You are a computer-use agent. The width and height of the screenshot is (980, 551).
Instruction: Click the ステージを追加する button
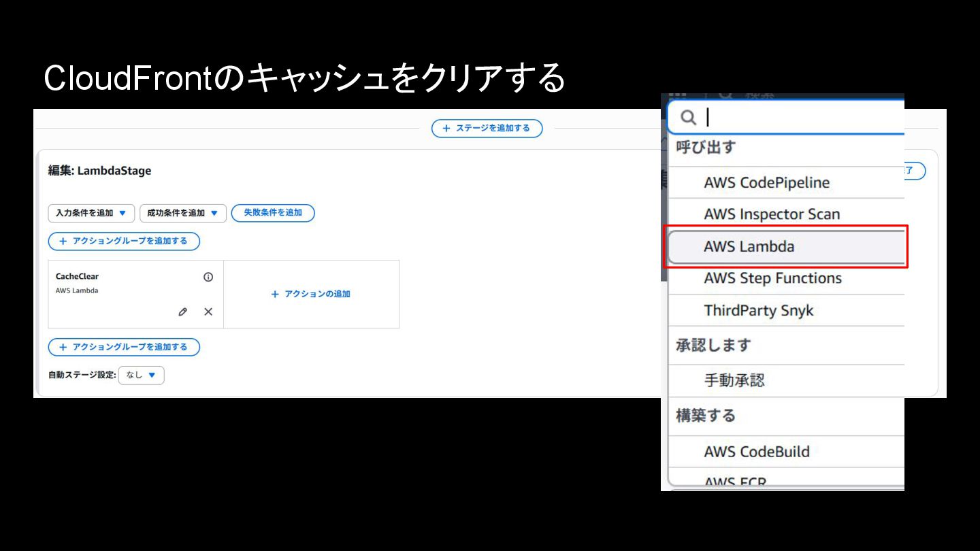pos(487,128)
